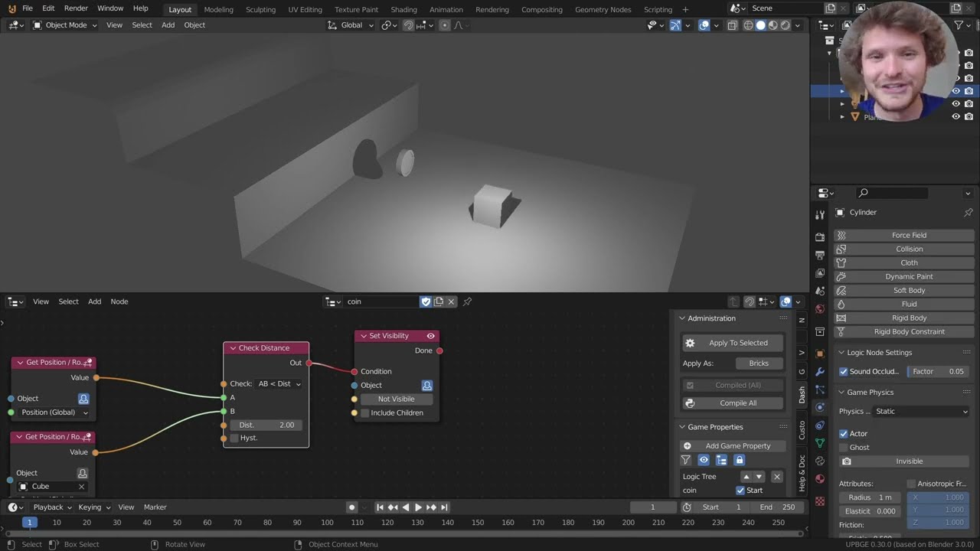Click the Apply To Selected button
Image resolution: width=980 pixels, height=551 pixels.
733,344
